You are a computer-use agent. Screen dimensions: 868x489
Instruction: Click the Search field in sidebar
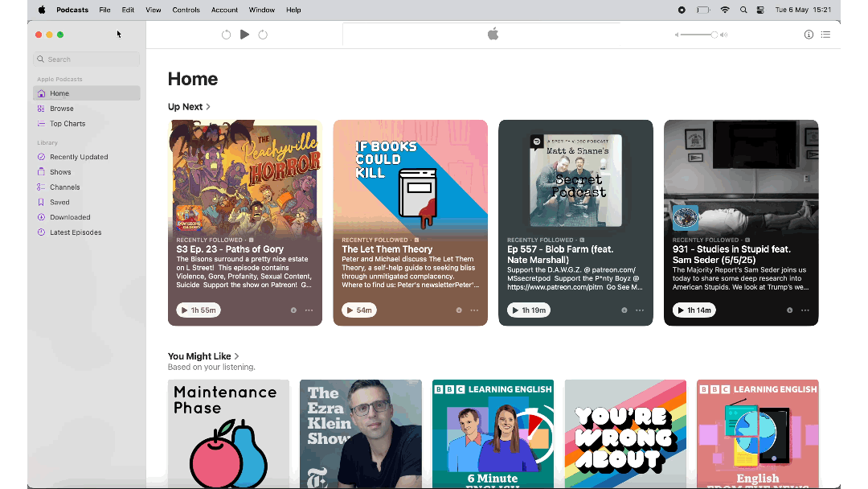point(86,60)
